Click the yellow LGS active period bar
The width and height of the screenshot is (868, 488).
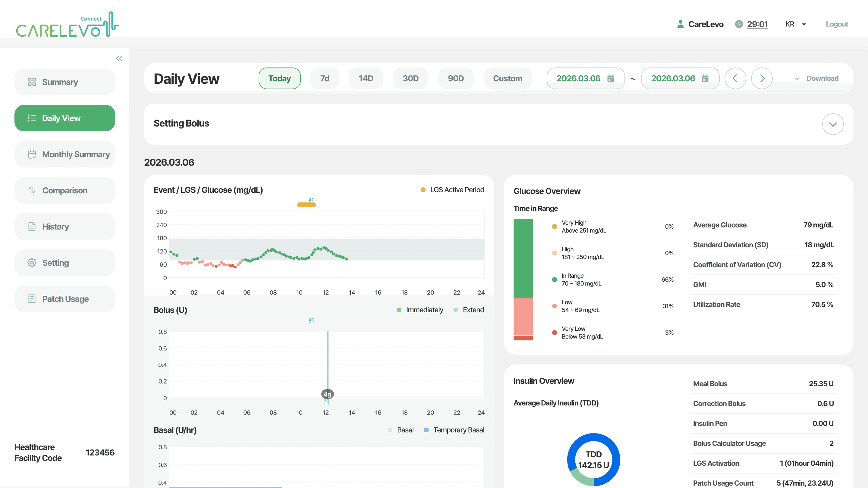tap(306, 205)
